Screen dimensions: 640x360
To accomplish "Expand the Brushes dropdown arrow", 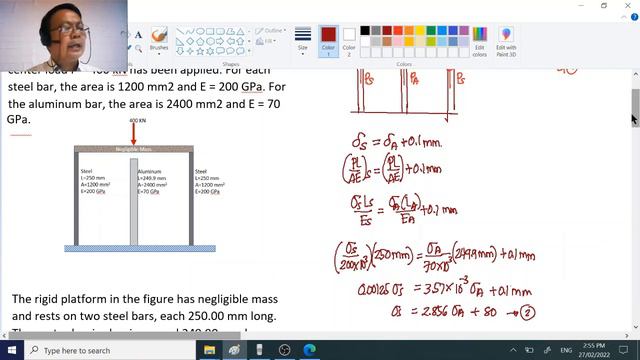I will (x=159, y=53).
